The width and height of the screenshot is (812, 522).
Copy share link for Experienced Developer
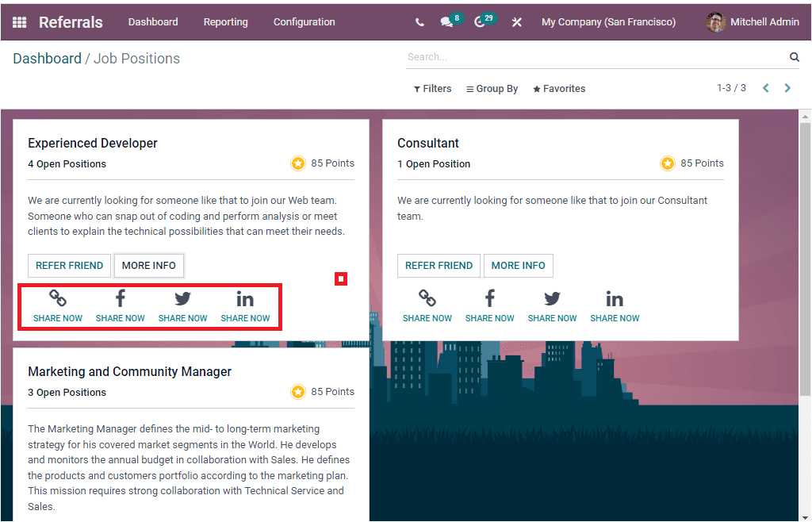point(57,305)
